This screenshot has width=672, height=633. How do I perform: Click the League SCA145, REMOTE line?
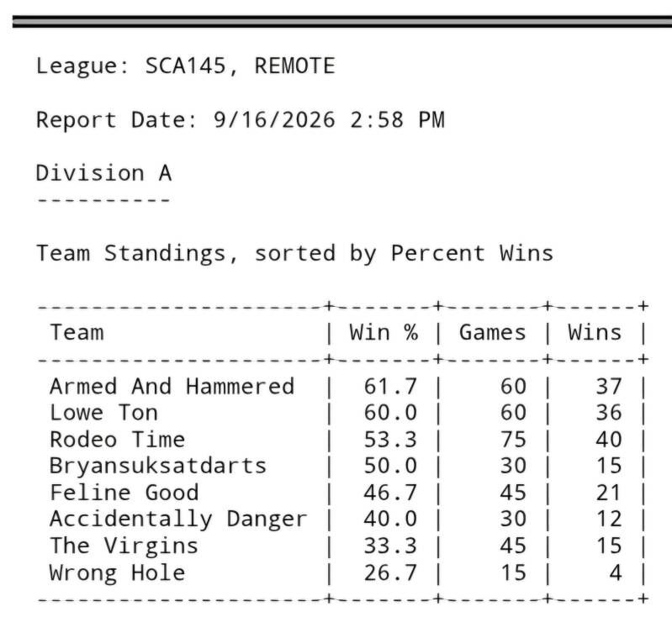[186, 66]
